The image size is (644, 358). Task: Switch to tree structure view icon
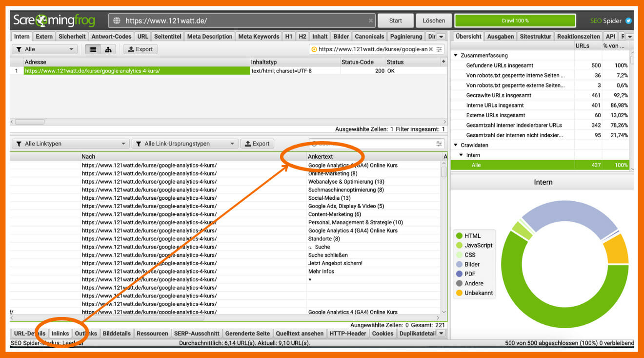click(x=108, y=49)
